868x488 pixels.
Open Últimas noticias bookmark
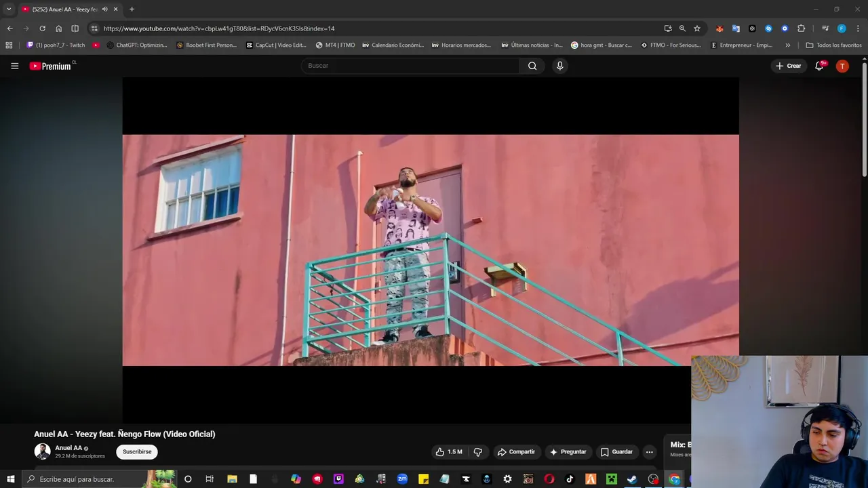[x=532, y=45]
